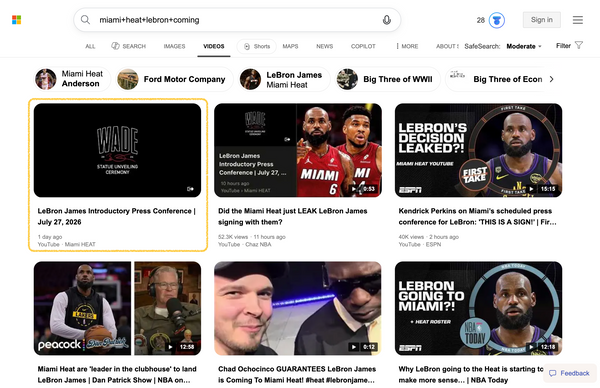Click 'YouTube · ESPN' source text
The image size is (600, 388).
point(420,244)
